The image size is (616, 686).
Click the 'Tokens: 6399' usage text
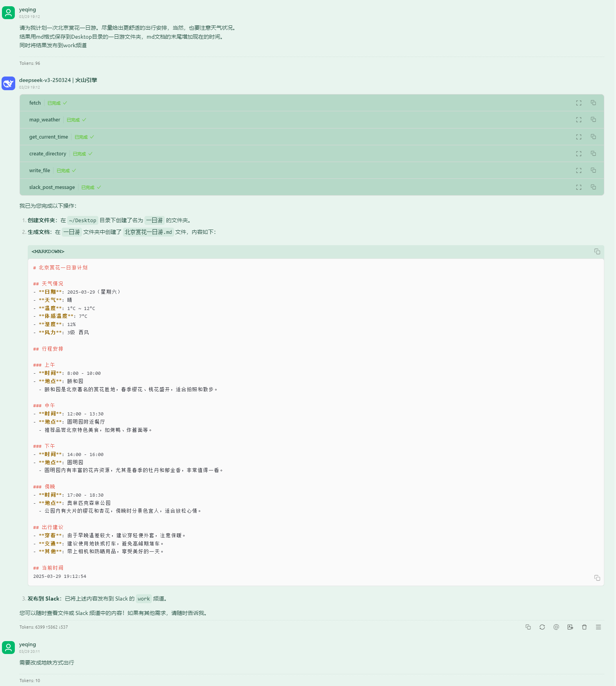(x=44, y=627)
